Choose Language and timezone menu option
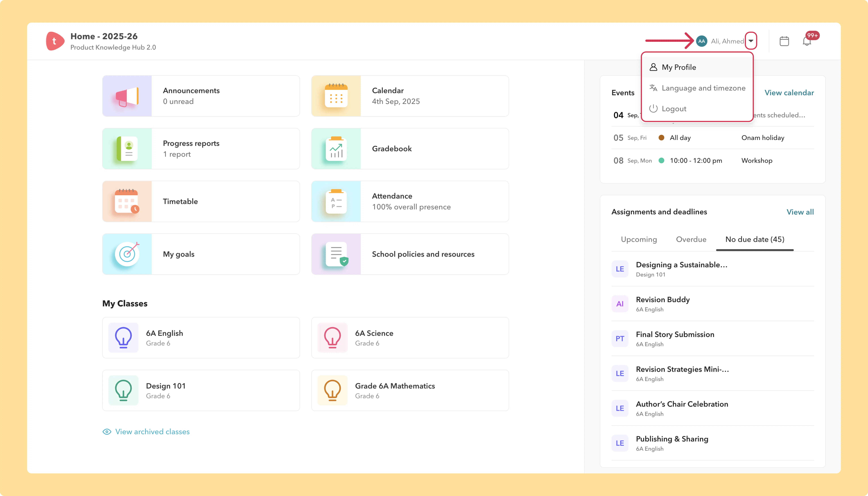868x496 pixels. [697, 88]
